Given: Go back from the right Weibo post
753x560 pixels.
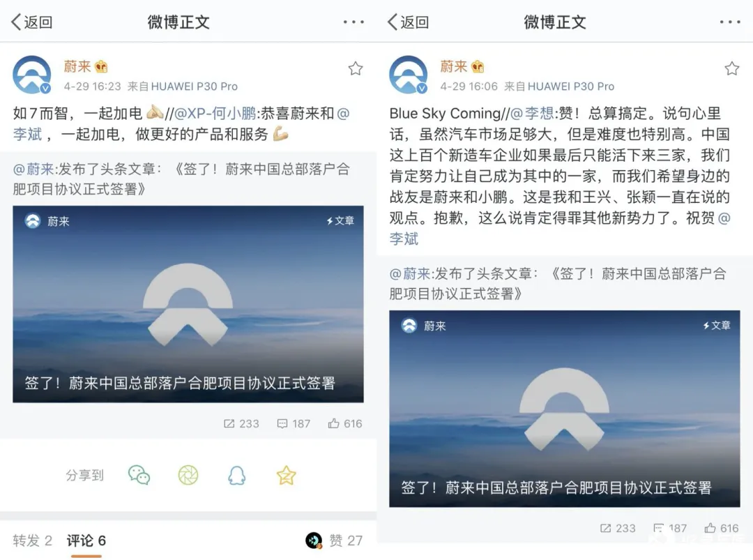Looking at the screenshot, I should [x=408, y=22].
